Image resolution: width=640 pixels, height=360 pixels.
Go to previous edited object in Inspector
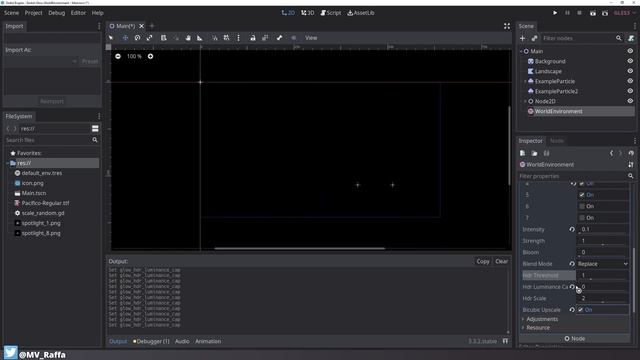(611, 153)
